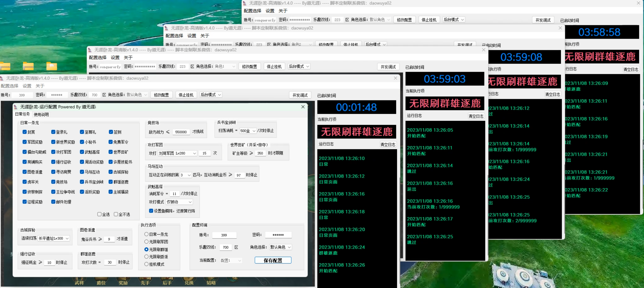Toggle the 群雄逐鹿 checkbox

(111, 182)
